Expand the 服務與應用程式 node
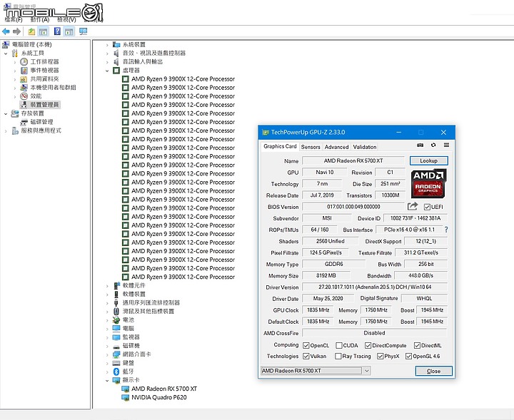The image size is (514, 420). [x=6, y=130]
